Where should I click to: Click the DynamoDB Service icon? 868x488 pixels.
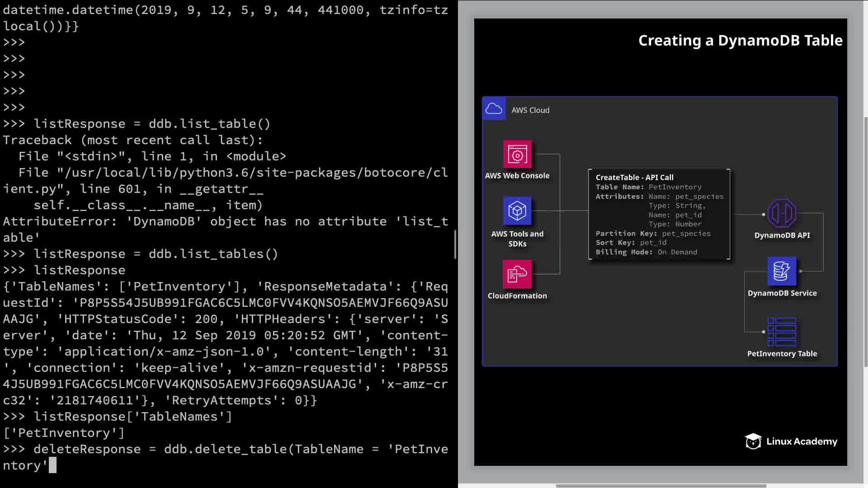click(x=782, y=271)
